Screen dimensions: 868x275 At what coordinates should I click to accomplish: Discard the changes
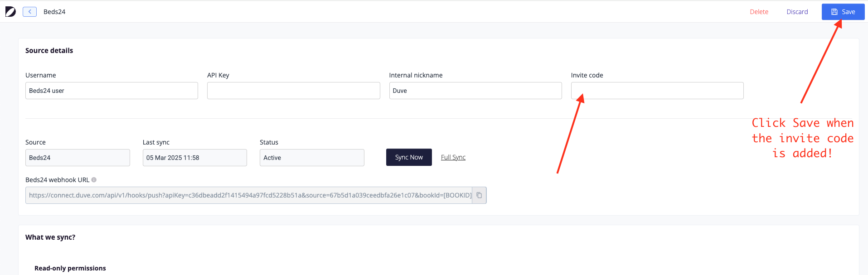pyautogui.click(x=797, y=12)
